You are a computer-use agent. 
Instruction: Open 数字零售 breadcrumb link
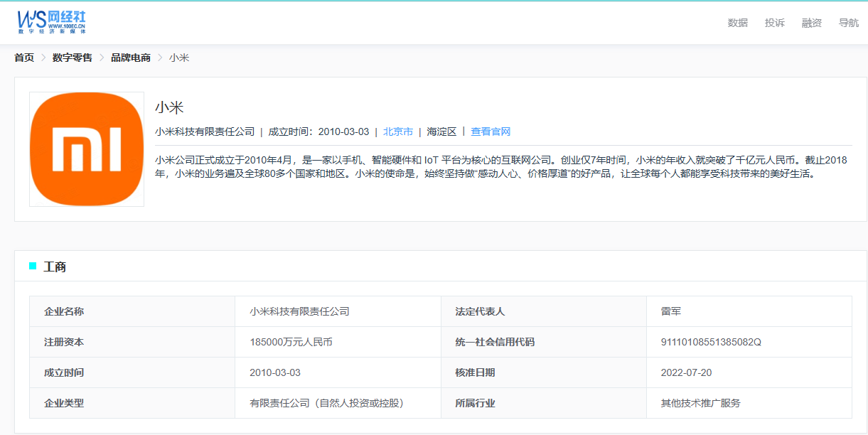point(73,58)
